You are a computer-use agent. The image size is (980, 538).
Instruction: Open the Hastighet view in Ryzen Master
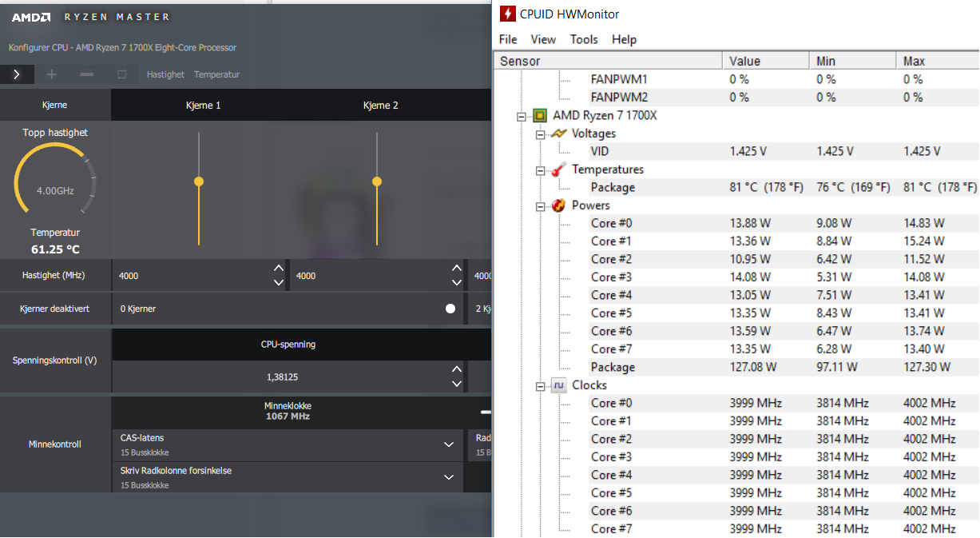[x=165, y=74]
